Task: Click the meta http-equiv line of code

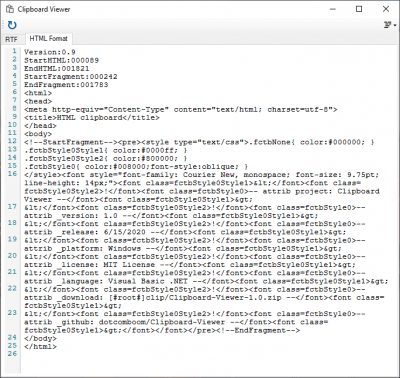Action: (x=181, y=110)
